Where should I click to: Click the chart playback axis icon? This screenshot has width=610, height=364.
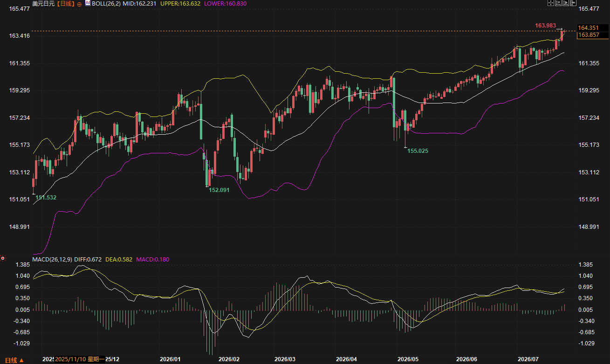point(566,3)
